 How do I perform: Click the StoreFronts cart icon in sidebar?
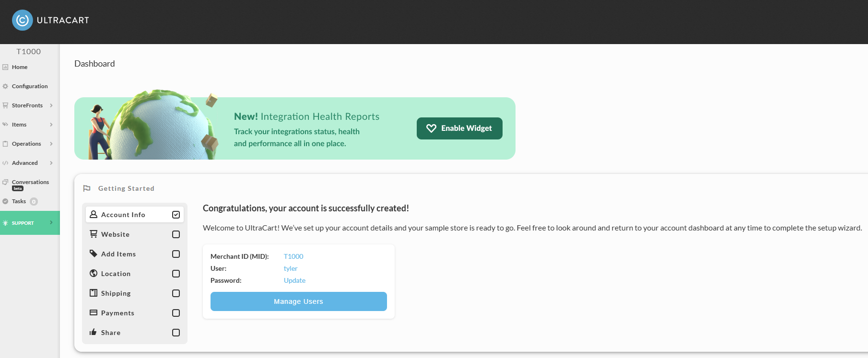(x=5, y=105)
